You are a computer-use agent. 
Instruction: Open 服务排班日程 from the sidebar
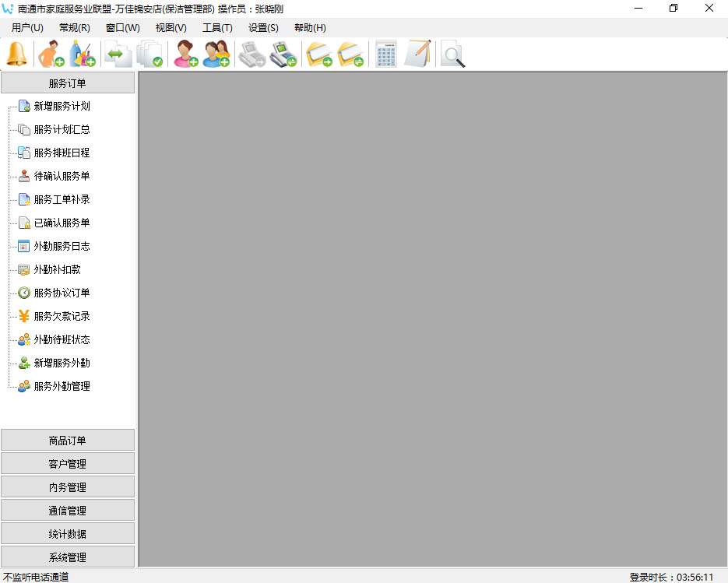[62, 153]
